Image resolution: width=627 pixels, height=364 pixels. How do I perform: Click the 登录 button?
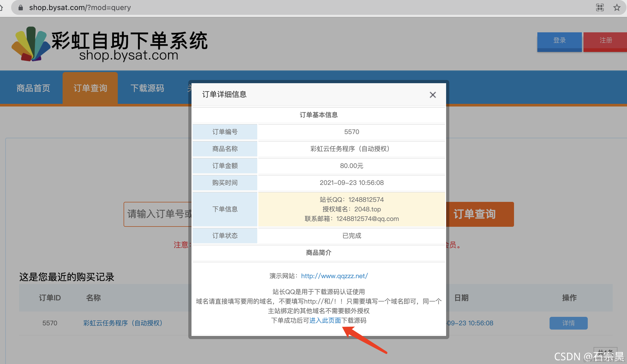coord(559,41)
